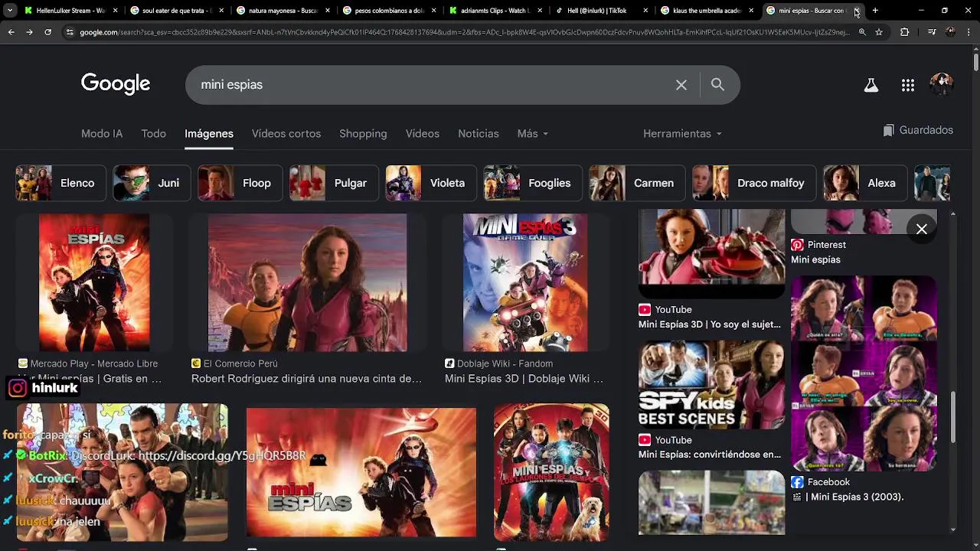Switch to klaus the umbrella academy tab
980x551 pixels.
pyautogui.click(x=707, y=11)
